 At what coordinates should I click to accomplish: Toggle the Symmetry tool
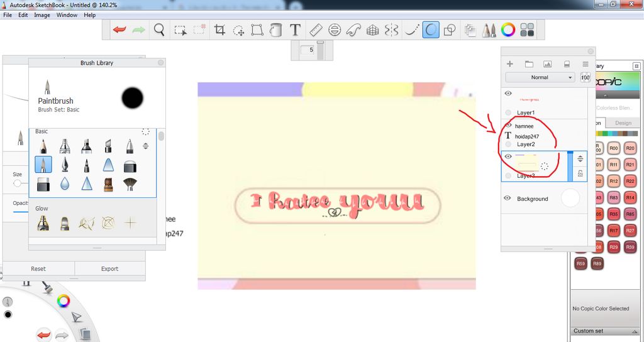tap(391, 30)
